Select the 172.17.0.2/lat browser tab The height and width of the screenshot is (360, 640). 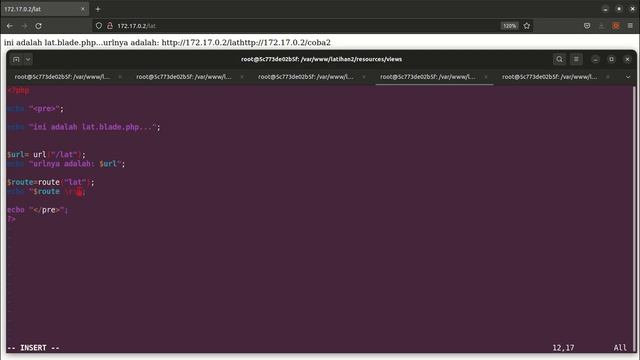(44, 9)
